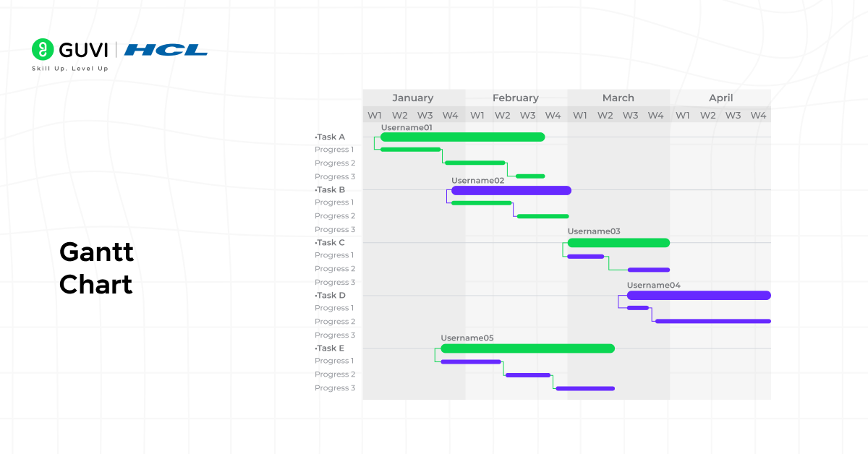Click the W4 label under March
Screen dimensions: 868x454
click(x=655, y=114)
